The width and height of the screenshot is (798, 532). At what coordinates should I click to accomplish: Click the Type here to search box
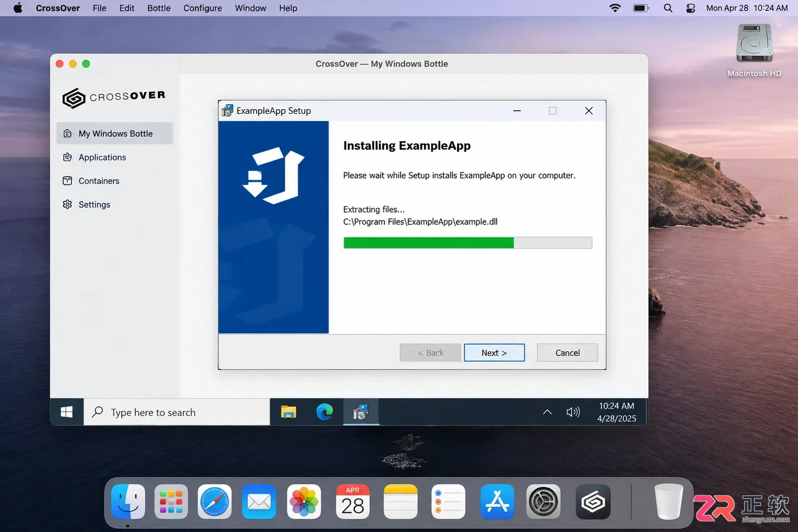177,412
